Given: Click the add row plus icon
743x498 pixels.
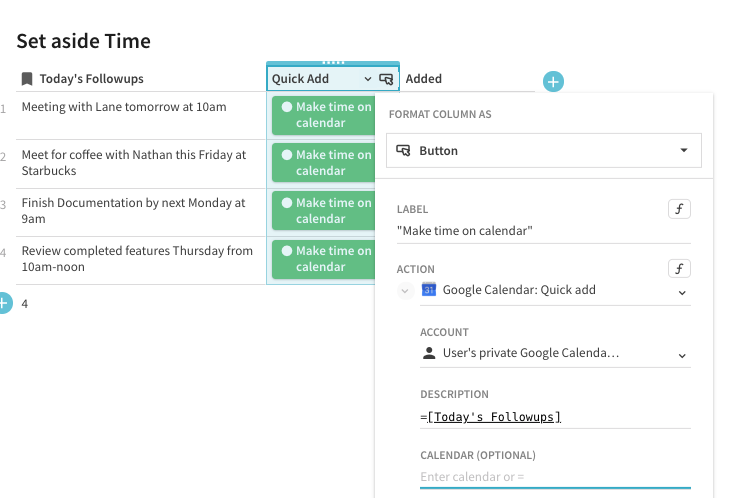Looking at the screenshot, I should [3, 302].
